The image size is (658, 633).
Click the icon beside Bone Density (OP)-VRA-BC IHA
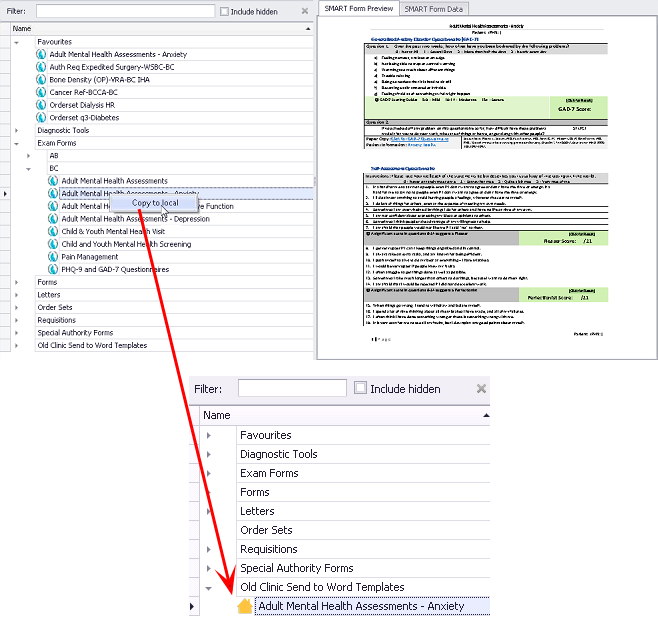coord(41,79)
